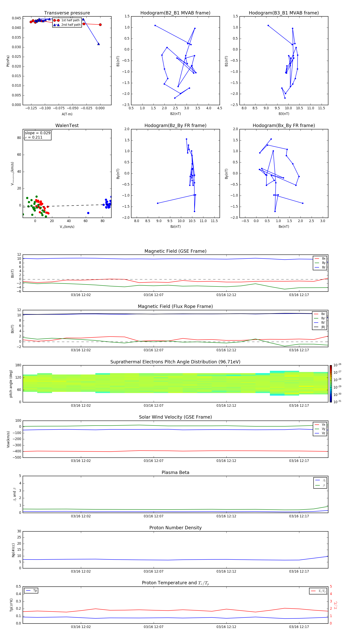Click the 'Proton Number Density' title
Viewport: 351px width, 644px height.
coord(175,528)
